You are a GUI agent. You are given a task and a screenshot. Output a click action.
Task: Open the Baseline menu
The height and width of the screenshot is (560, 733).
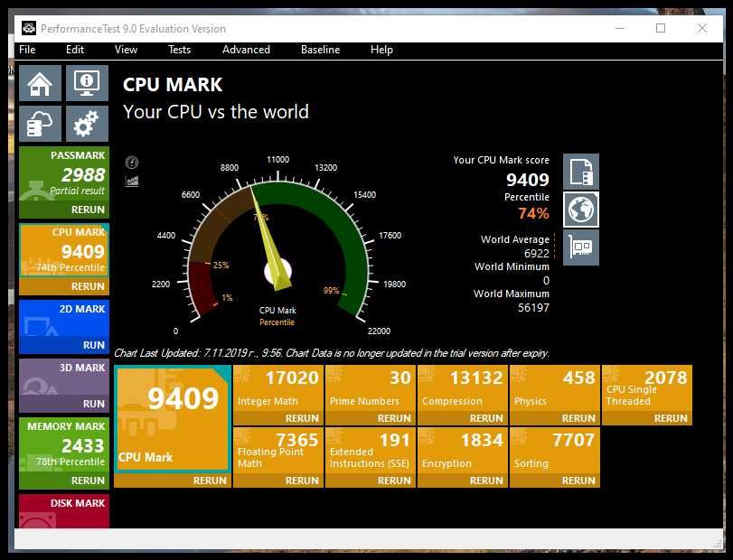(320, 50)
